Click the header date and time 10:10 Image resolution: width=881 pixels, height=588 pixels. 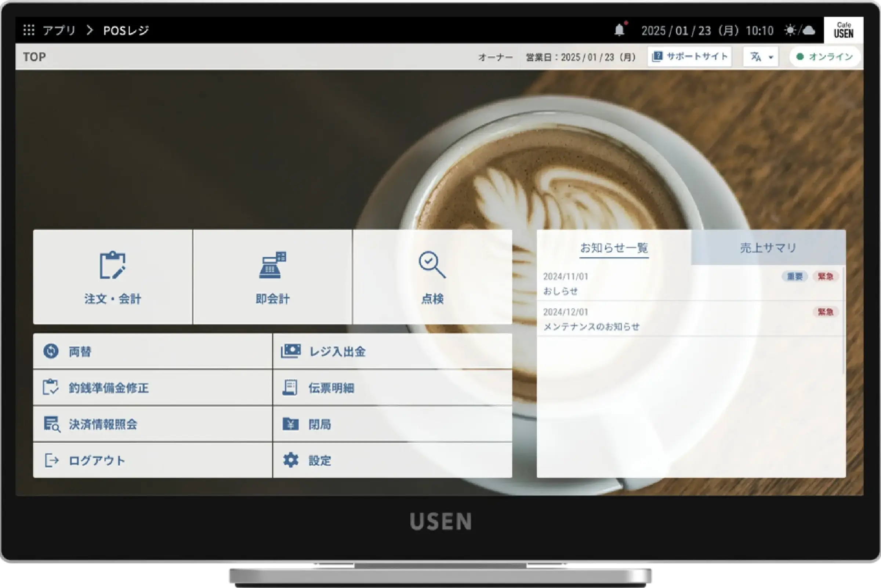[x=707, y=30]
